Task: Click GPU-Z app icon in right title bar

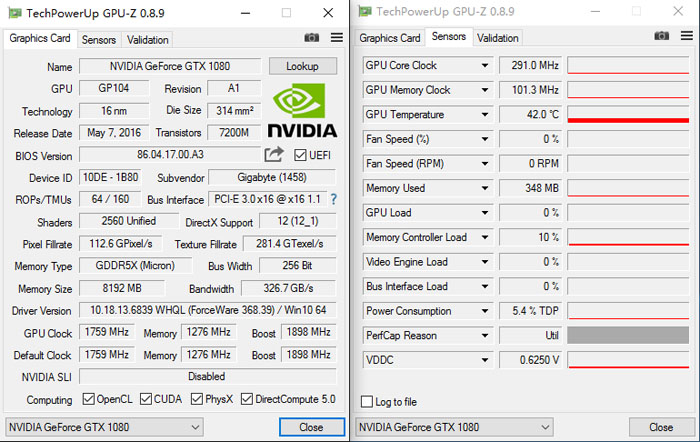Action: 365,11
